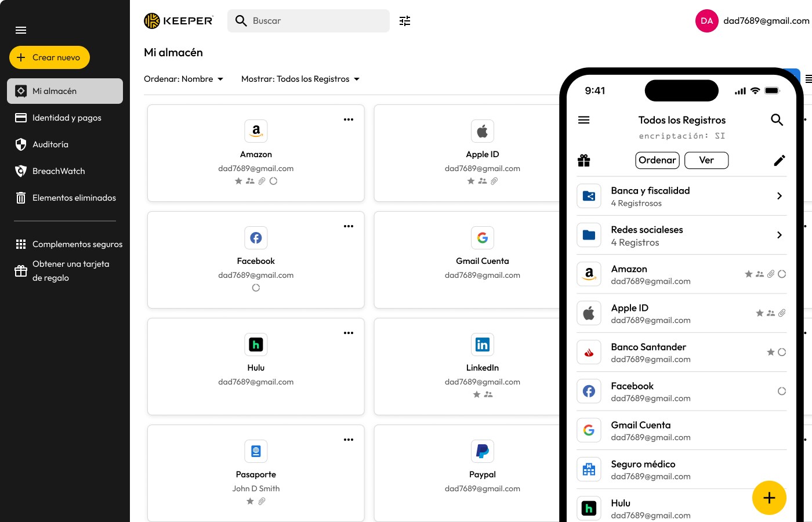Click the Crear nuevo button
Viewport: 812px width, 522px height.
coord(49,57)
